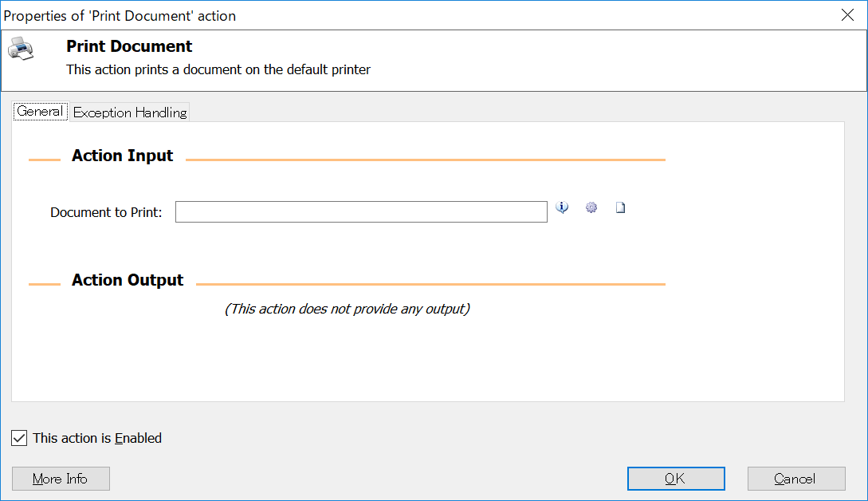Click the Document to Print text field
Screen dimensions: 868x501
click(x=360, y=211)
